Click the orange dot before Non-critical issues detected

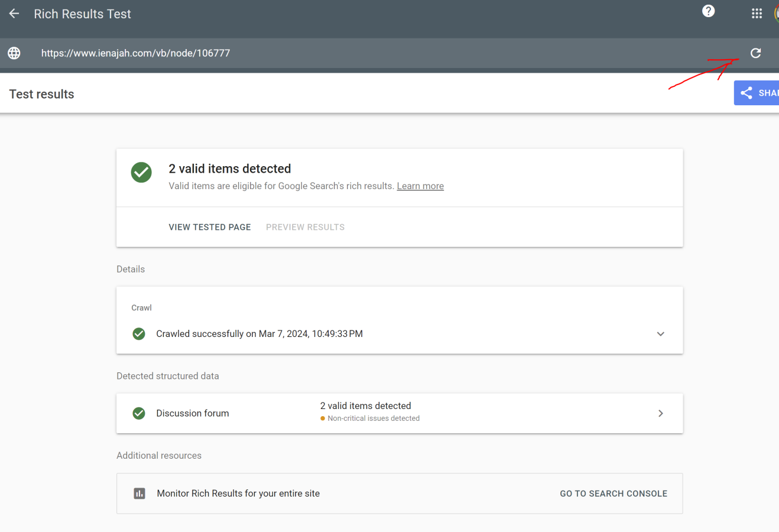coord(323,419)
